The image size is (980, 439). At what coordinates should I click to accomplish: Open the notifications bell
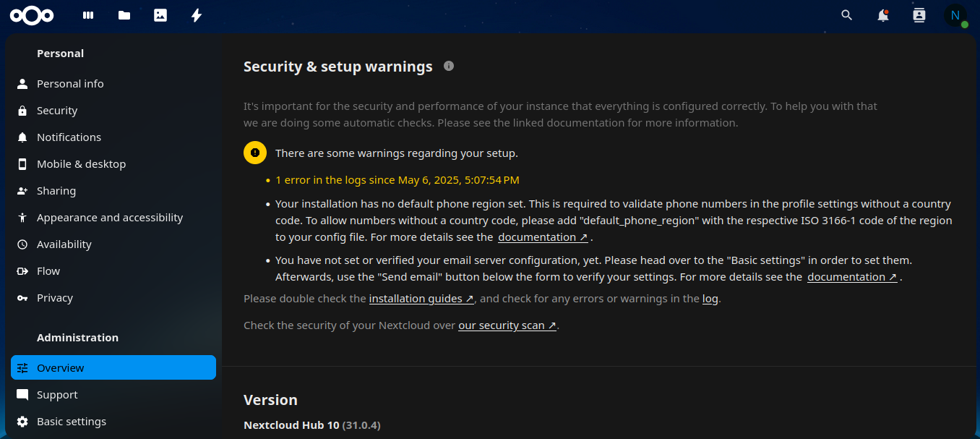883,15
